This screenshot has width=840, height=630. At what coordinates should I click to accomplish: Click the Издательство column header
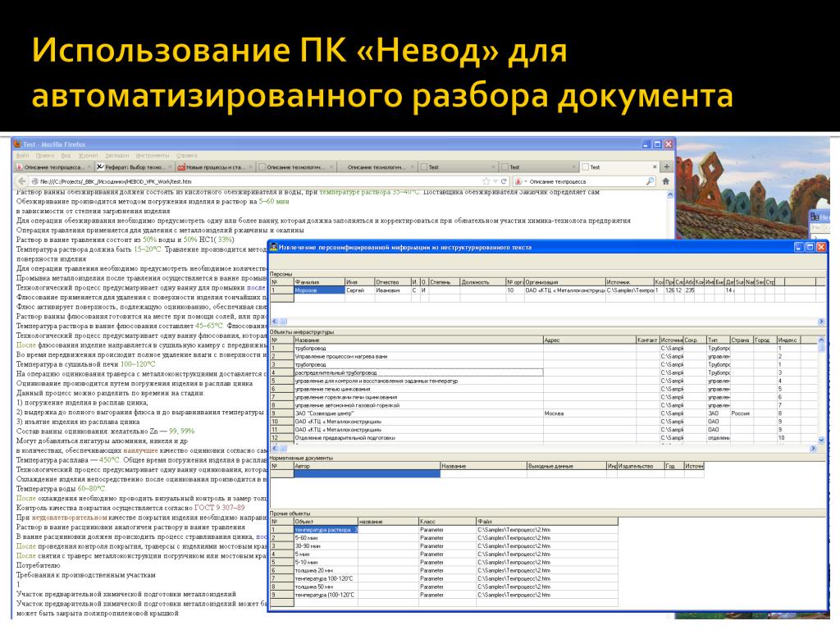tap(641, 466)
